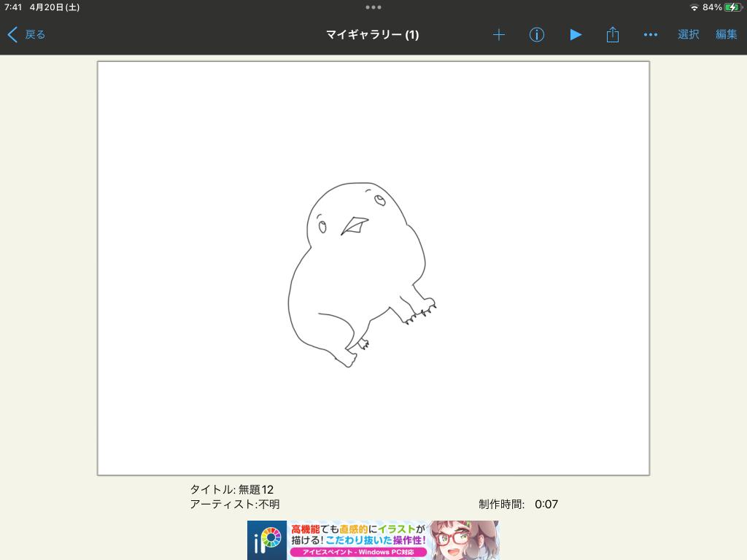Image resolution: width=747 pixels, height=560 pixels.
Task: Tap the battery icon in status bar
Action: tap(732, 7)
